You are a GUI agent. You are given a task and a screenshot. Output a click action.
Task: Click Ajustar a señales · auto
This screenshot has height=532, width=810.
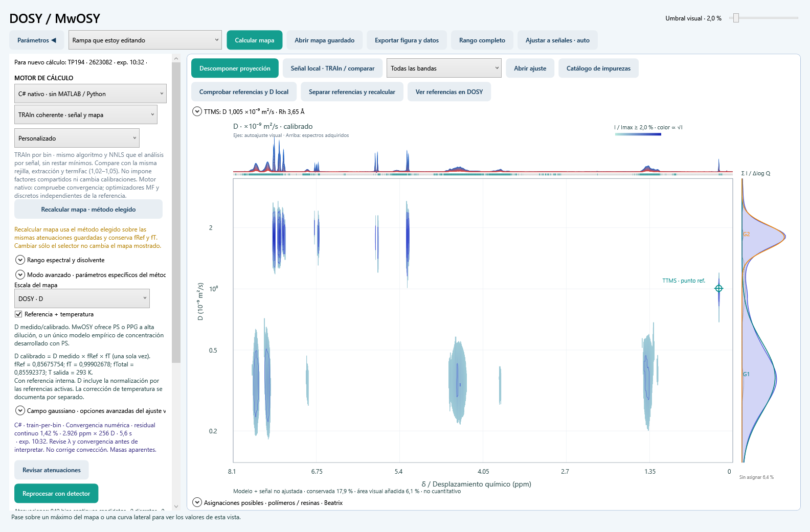coord(557,40)
